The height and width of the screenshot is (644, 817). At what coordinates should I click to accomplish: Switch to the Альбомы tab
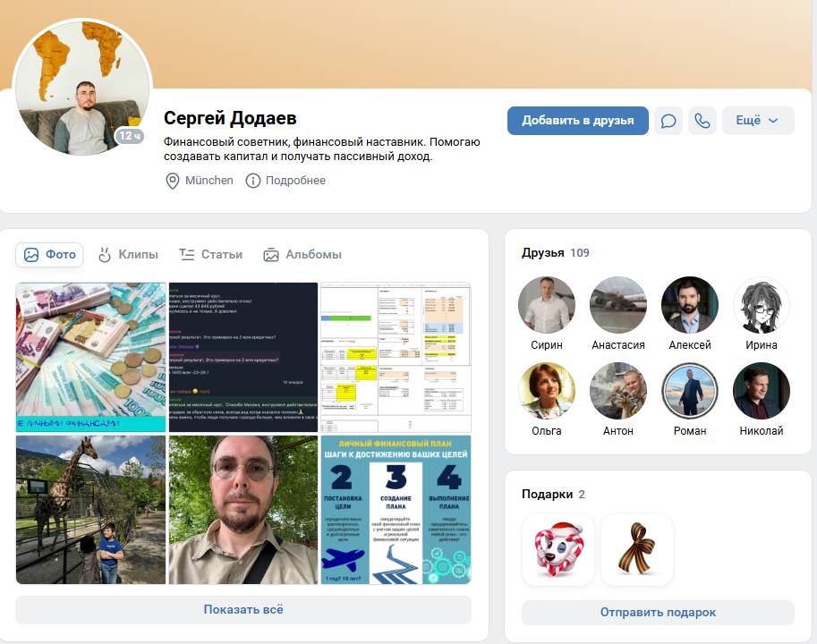[x=302, y=255]
